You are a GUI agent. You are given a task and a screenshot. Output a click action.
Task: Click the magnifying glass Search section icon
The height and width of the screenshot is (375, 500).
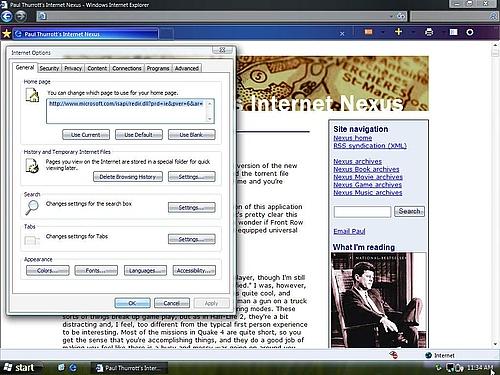pyautogui.click(x=32, y=208)
